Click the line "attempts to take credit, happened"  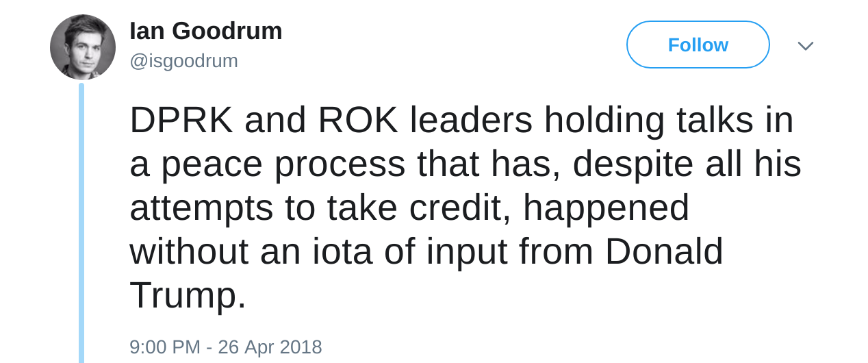(x=409, y=208)
